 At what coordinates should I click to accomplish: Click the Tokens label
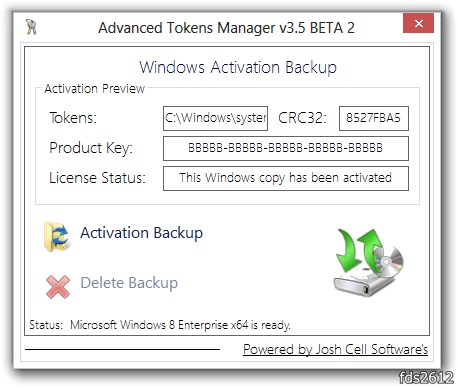(x=73, y=118)
